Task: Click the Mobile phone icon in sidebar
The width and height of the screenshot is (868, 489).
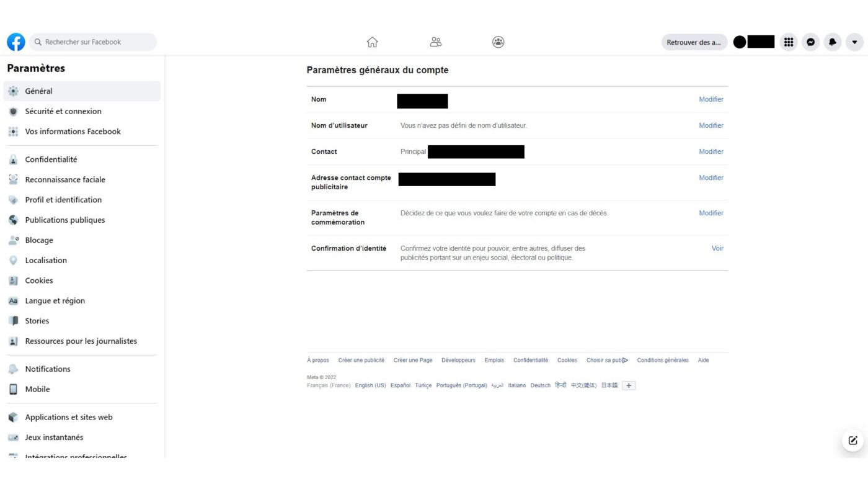Action: point(14,389)
